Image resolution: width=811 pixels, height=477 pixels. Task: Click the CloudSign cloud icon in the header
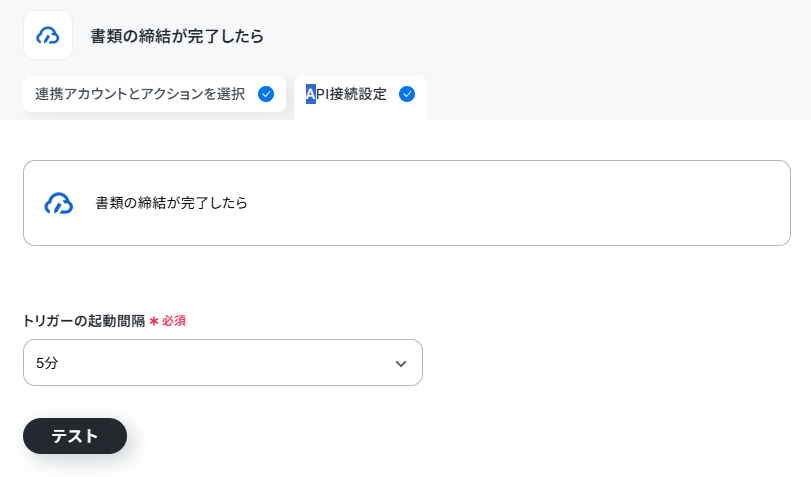[48, 36]
